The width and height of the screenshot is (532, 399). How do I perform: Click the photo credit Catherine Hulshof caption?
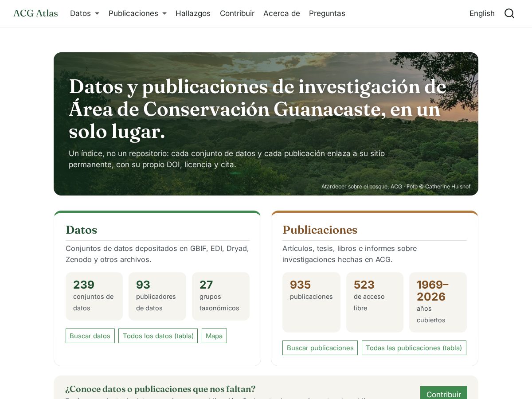[395, 187]
